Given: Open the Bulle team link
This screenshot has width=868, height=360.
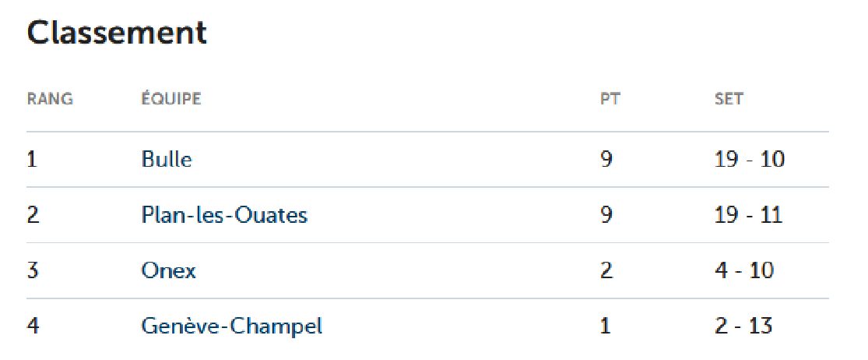Looking at the screenshot, I should [x=167, y=160].
